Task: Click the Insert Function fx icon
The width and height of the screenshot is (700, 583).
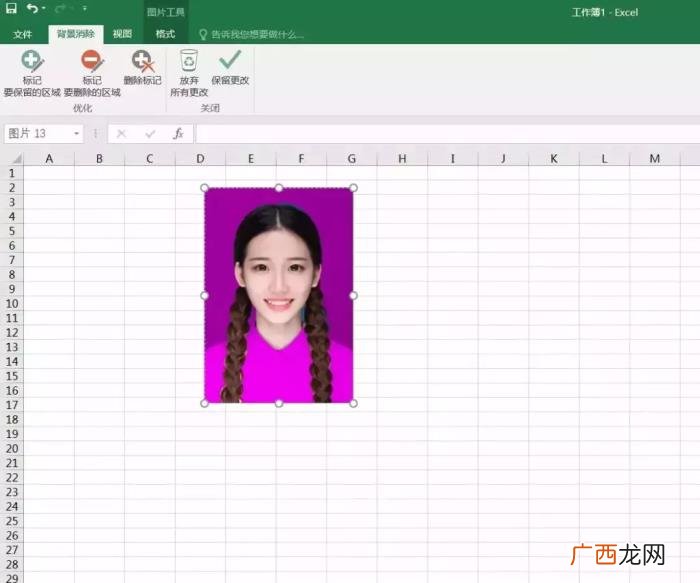Action: (179, 133)
